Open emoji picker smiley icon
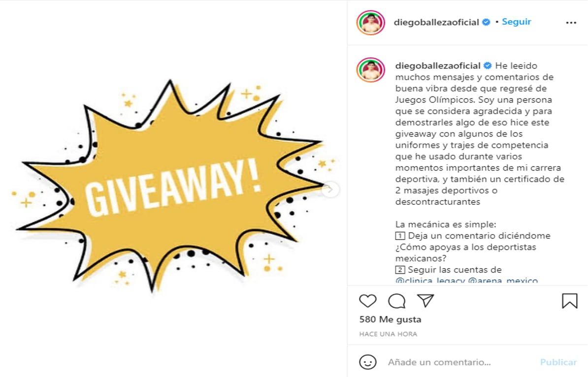Screen dimensions: 588x377 coord(367,362)
